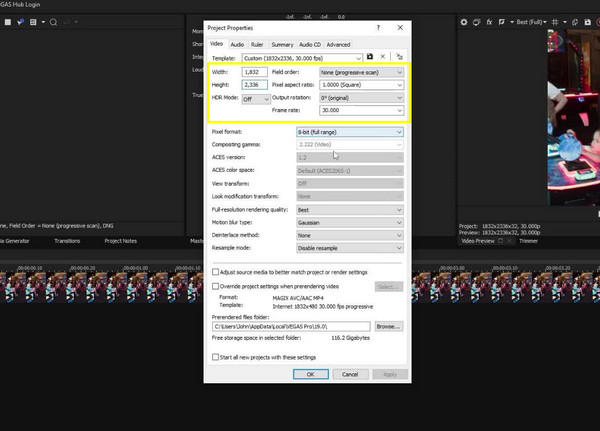Click the video preview thumbnail
This screenshot has height=431, width=600.
point(574,118)
